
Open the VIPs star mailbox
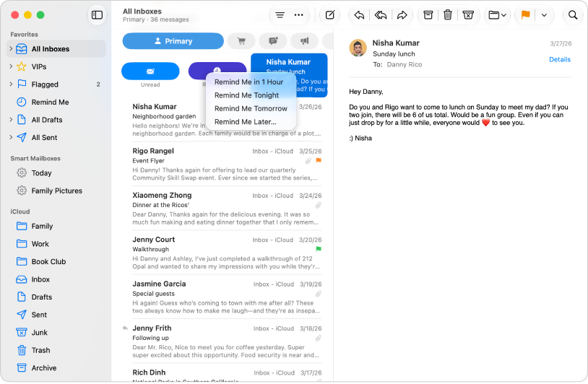[x=56, y=66]
